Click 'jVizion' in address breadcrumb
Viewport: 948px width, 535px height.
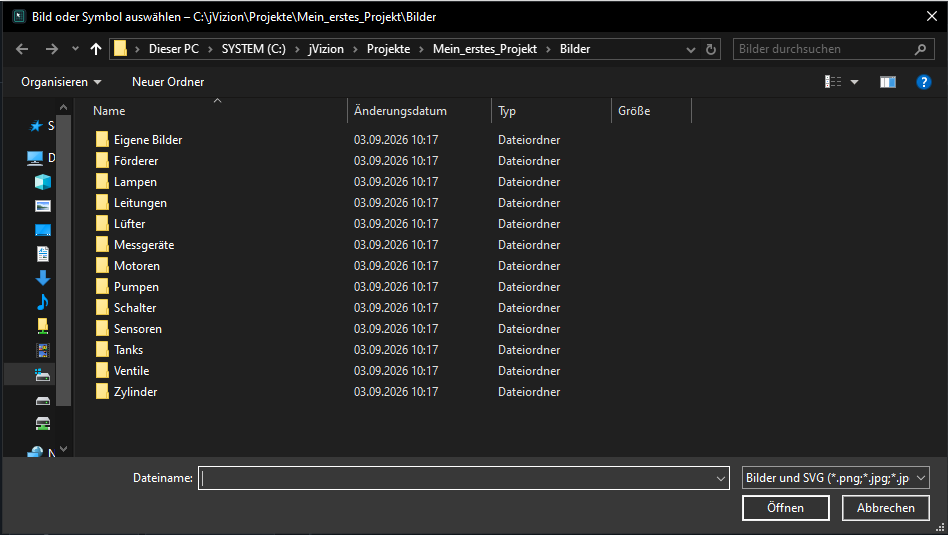point(326,49)
